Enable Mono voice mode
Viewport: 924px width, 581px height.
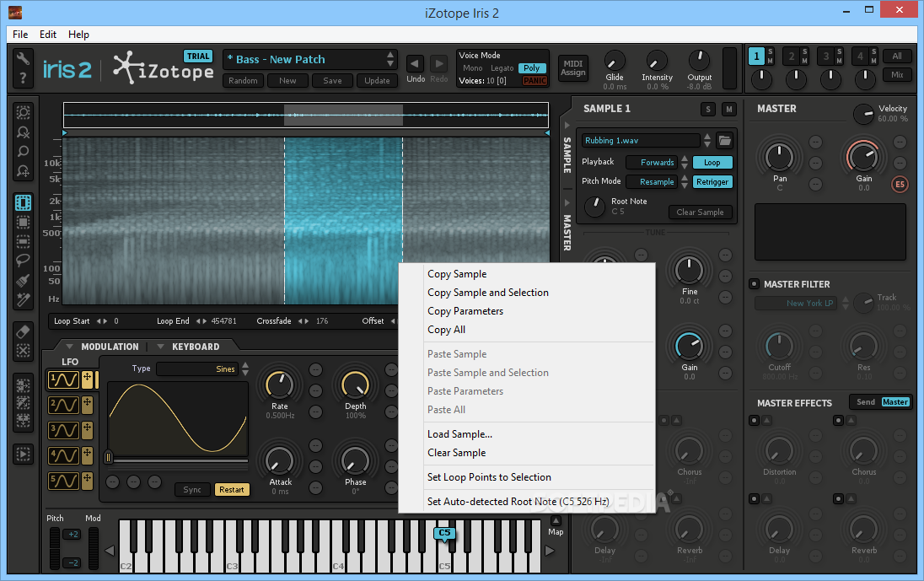[473, 68]
